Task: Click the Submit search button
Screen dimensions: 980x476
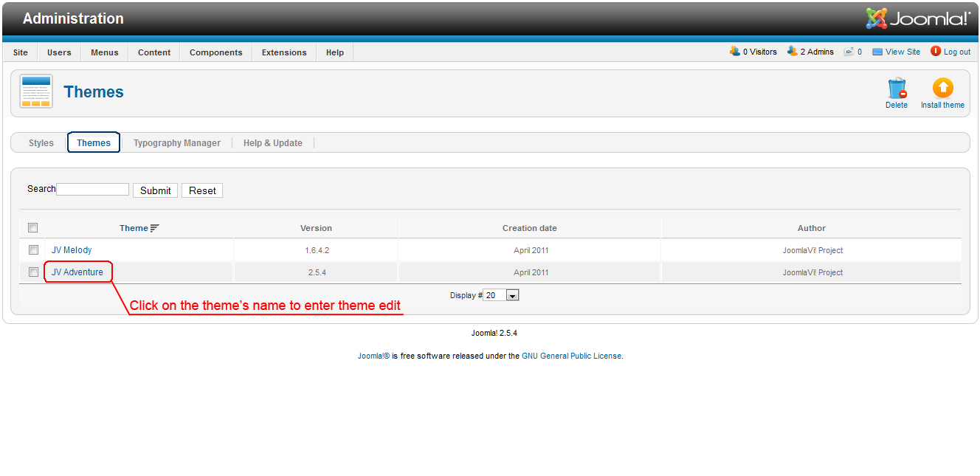Action: pyautogui.click(x=156, y=190)
